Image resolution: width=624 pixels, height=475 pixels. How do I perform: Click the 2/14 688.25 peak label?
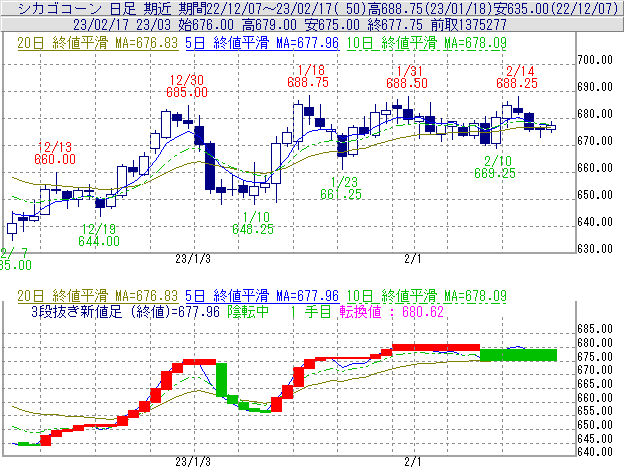517,77
